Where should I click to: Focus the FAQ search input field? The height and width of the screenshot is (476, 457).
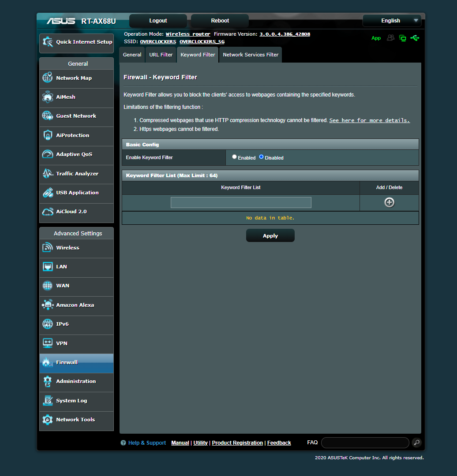[365, 443]
